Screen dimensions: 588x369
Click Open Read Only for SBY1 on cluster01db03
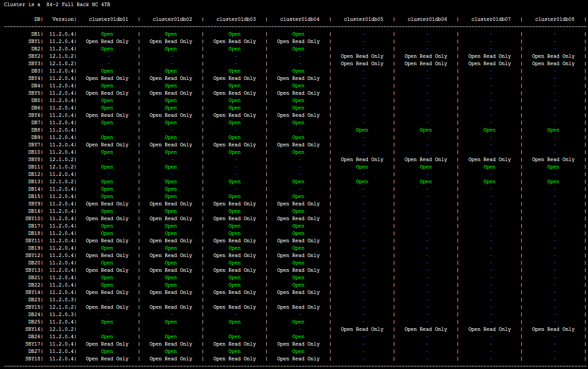235,41
